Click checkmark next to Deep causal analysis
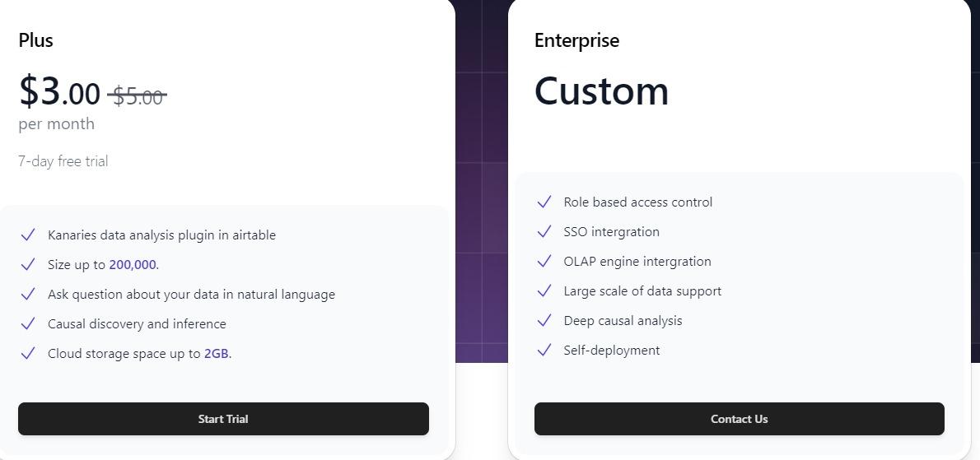Screen dimensions: 980x460 pos(544,321)
